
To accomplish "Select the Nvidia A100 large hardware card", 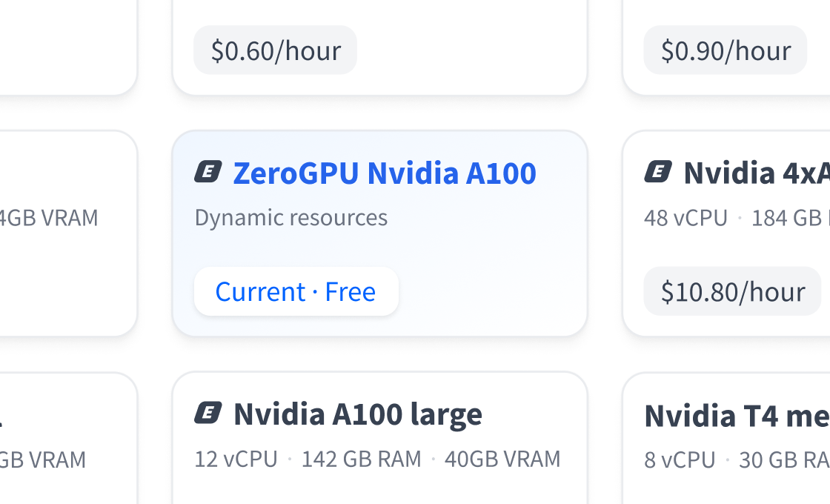I will [x=379, y=445].
